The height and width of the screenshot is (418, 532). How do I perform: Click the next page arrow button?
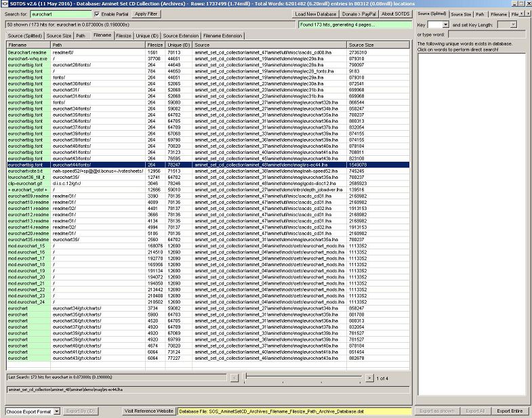pyautogui.click(x=369, y=377)
